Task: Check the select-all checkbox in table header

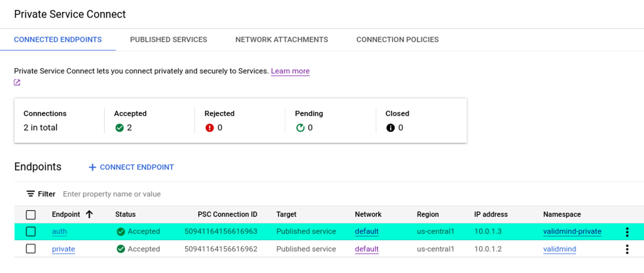Action: pos(31,215)
